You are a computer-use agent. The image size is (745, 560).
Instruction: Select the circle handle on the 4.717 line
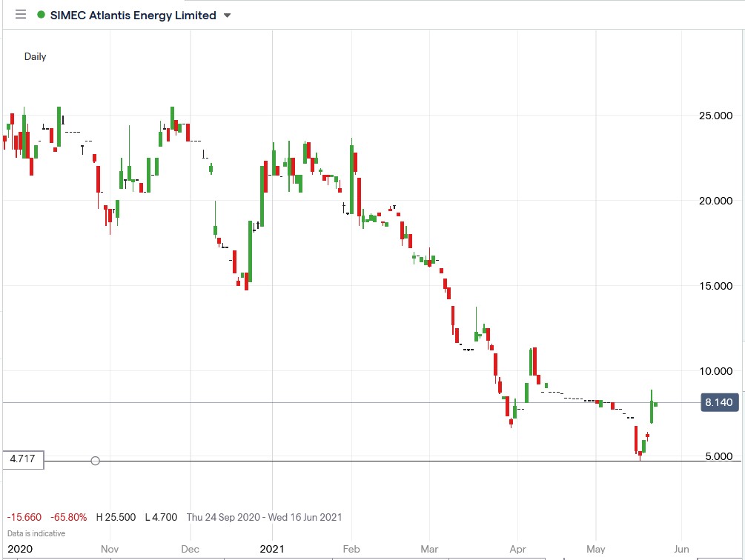(95, 460)
